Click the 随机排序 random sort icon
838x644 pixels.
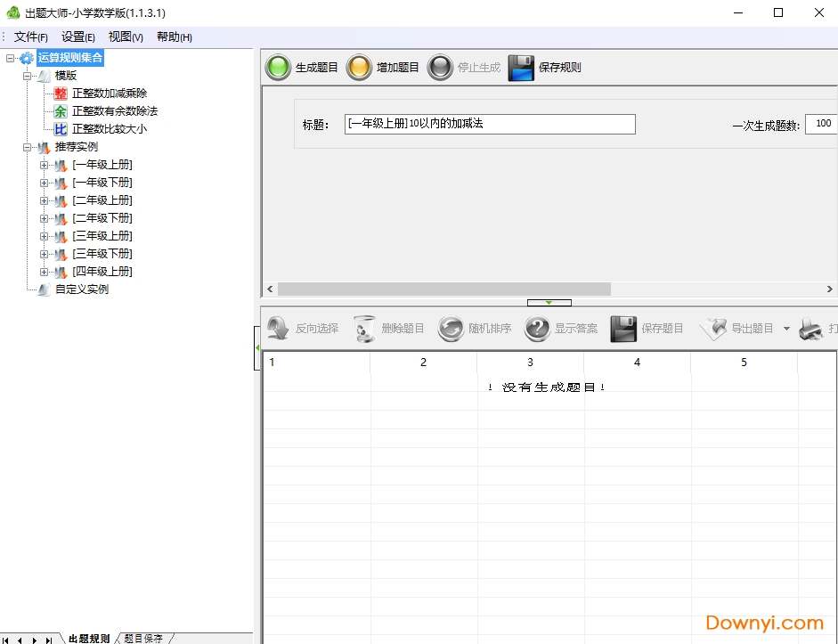click(451, 329)
